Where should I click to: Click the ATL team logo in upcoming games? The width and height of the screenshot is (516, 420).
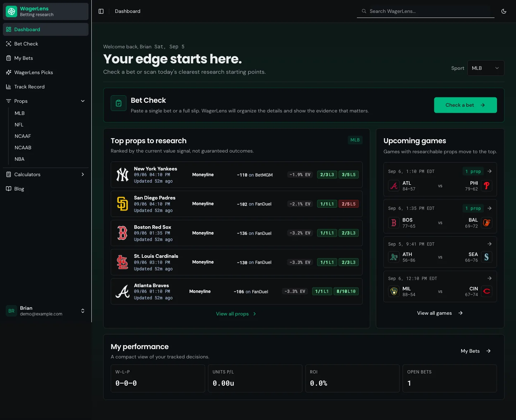[394, 186]
